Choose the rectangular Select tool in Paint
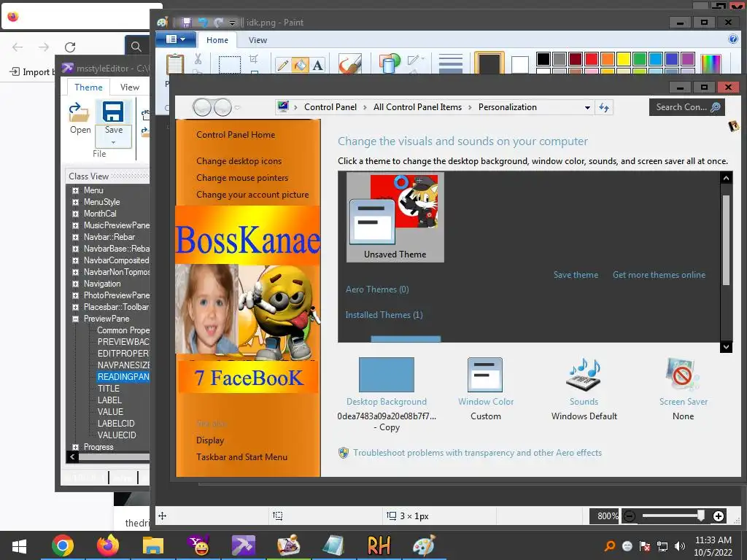The image size is (747, 560). pos(230,64)
